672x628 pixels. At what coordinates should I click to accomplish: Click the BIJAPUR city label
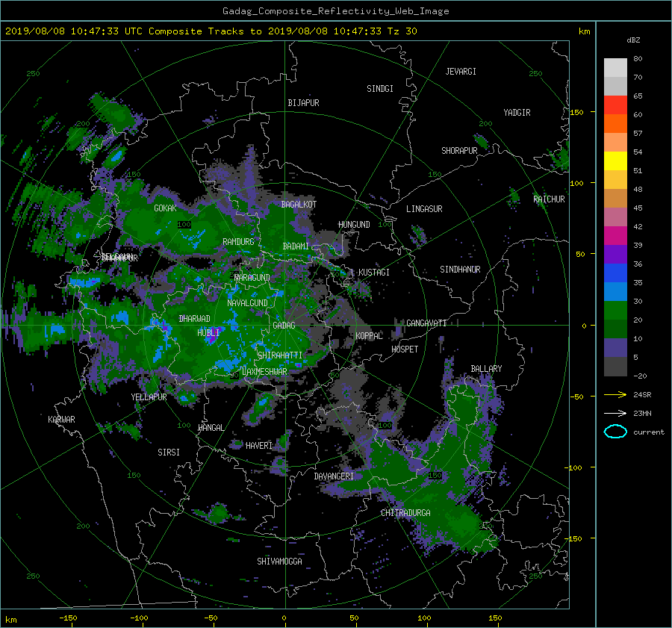303,103
